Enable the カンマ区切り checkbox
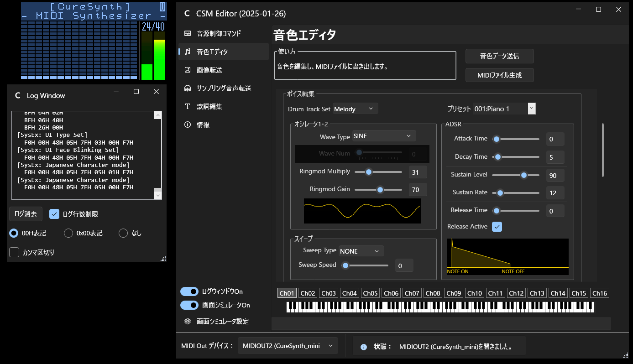 (x=14, y=252)
